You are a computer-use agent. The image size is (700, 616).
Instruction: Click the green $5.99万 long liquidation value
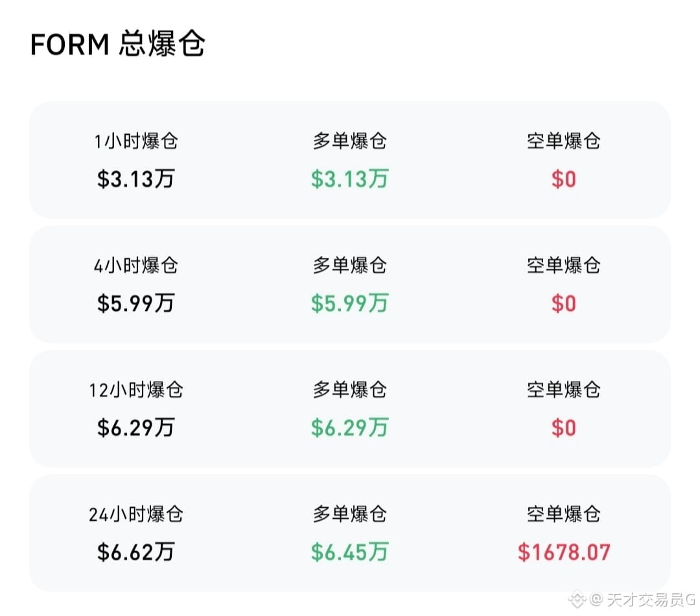(349, 303)
